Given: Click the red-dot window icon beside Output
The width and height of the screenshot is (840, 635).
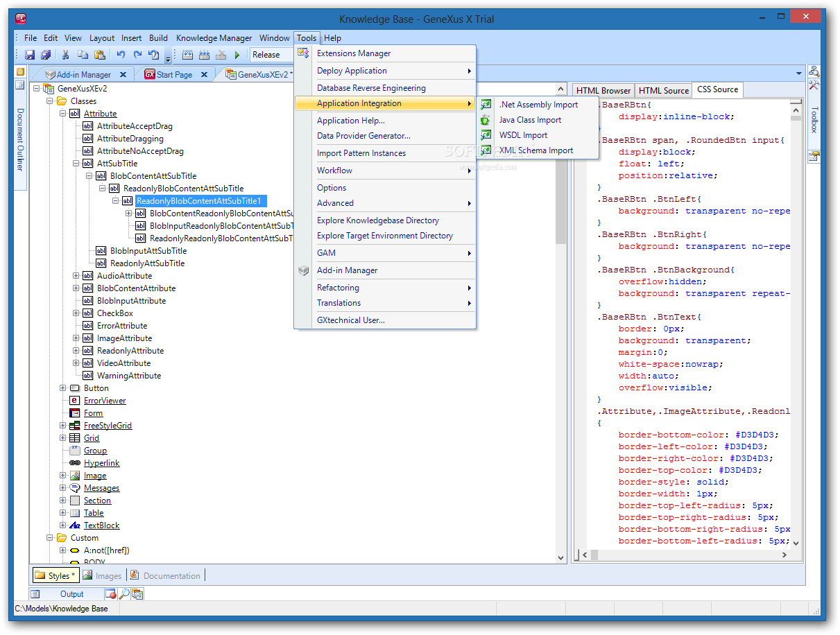Looking at the screenshot, I should 111,594.
